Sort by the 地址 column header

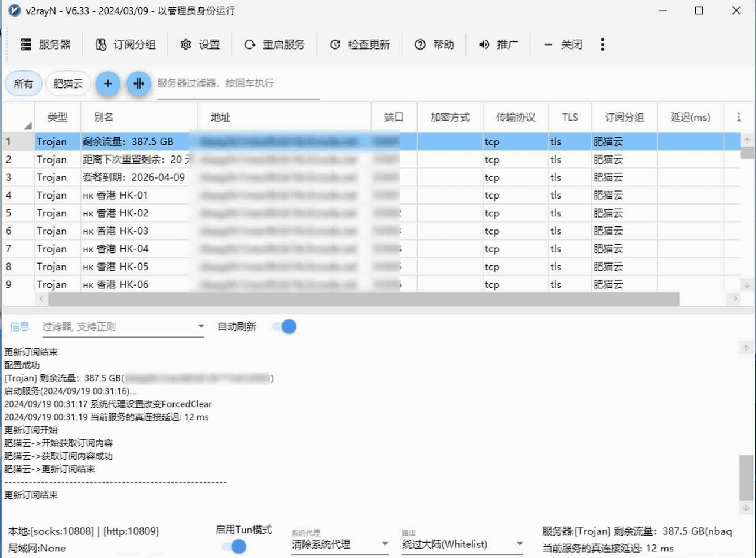(284, 117)
